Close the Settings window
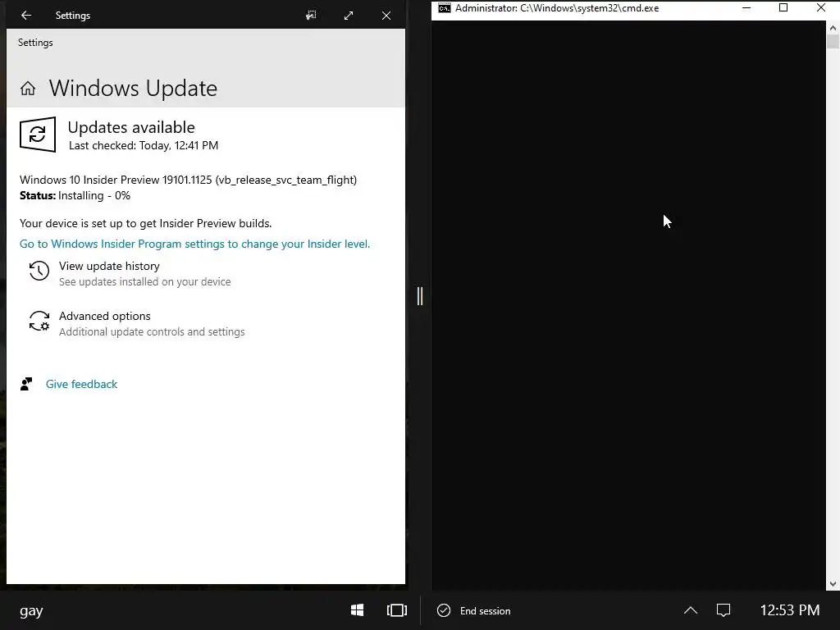 pyautogui.click(x=386, y=16)
